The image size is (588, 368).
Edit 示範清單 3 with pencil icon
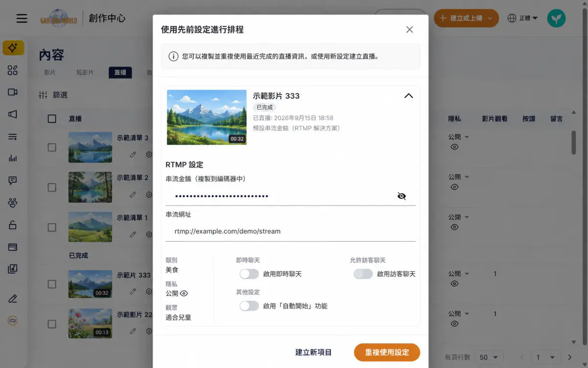133,154
